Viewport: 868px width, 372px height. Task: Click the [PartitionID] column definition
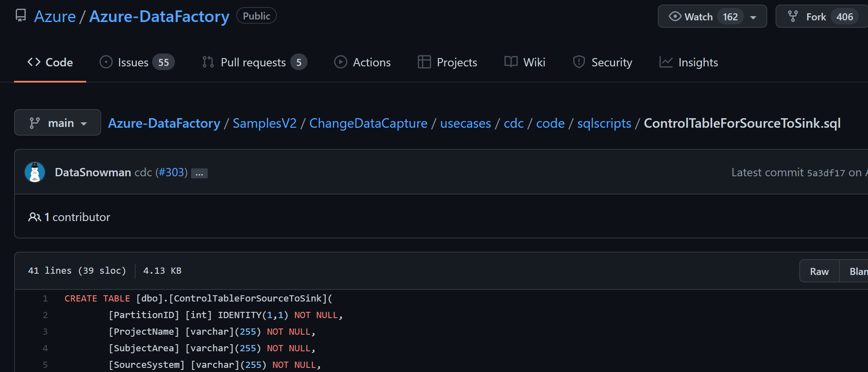(226, 315)
